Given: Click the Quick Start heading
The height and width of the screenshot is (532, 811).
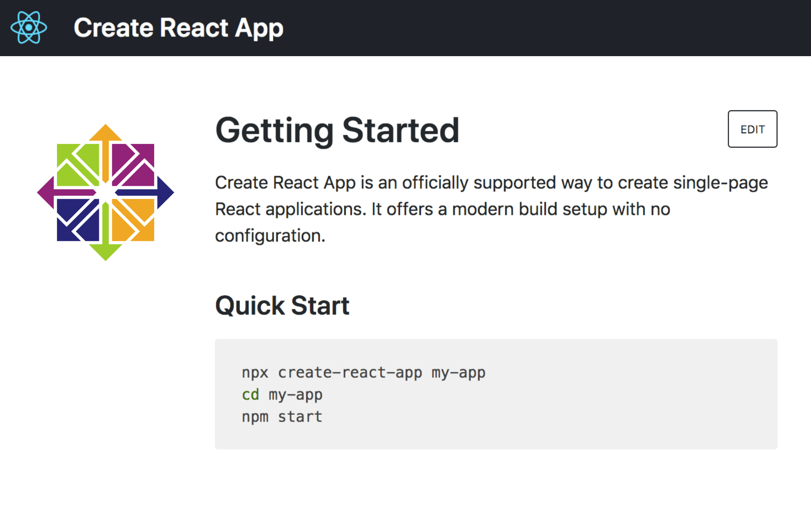Looking at the screenshot, I should point(282,305).
